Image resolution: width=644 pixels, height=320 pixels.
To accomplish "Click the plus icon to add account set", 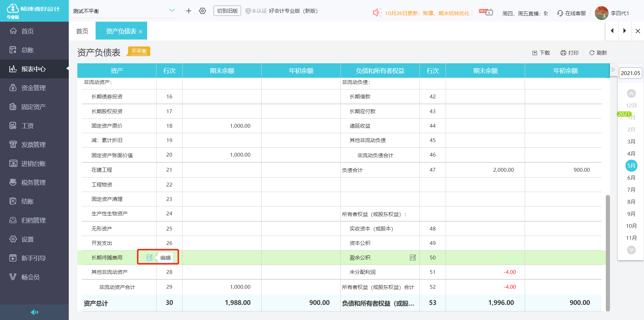I will pos(188,11).
